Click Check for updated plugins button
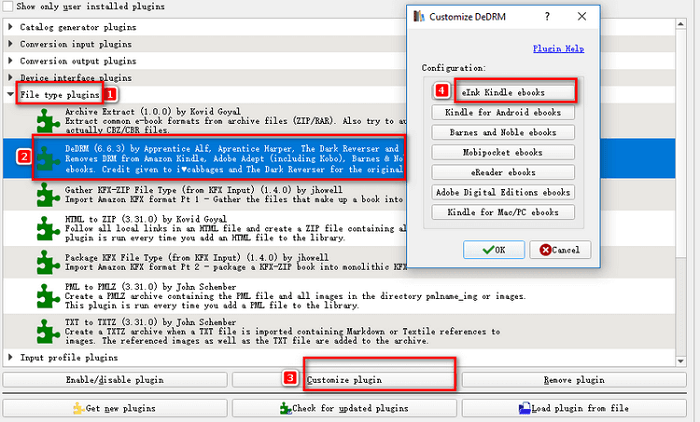This screenshot has width=700, height=422. (344, 408)
